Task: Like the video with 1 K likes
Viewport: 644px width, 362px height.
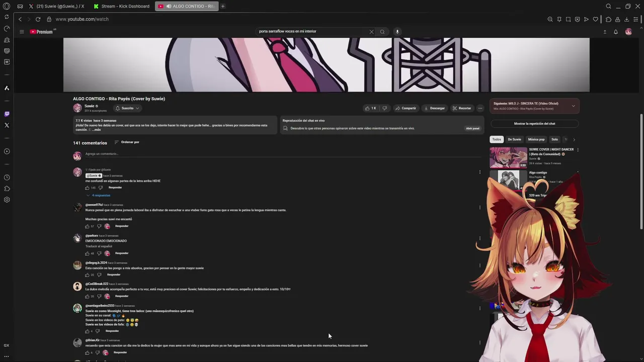Action: point(370,108)
